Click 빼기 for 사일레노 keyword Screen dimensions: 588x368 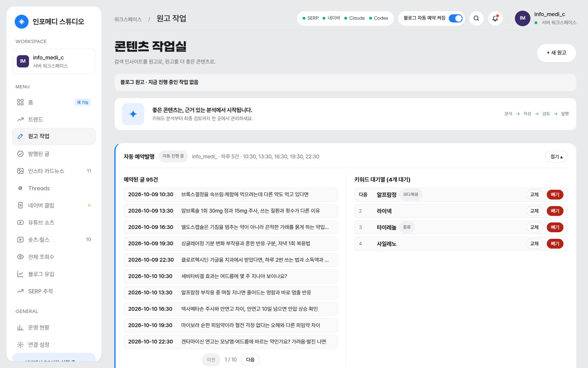coord(555,244)
